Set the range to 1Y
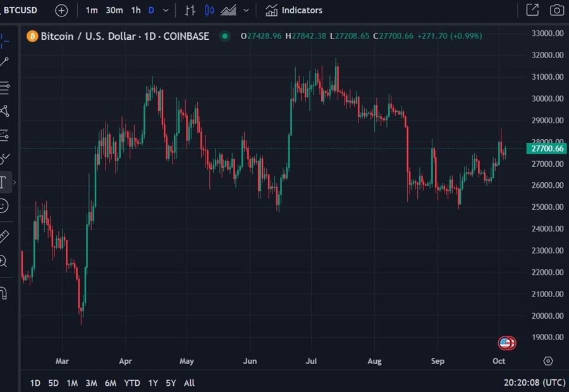The image size is (569, 392). [x=153, y=383]
